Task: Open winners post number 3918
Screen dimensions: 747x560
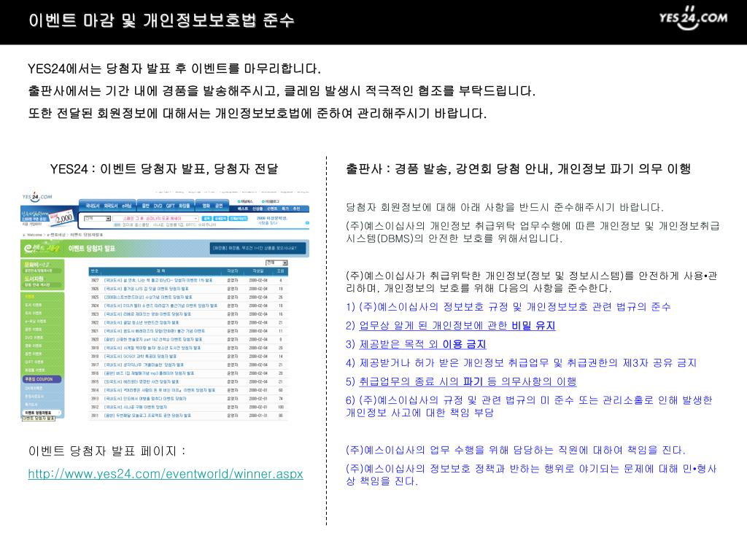Action: tap(139, 356)
